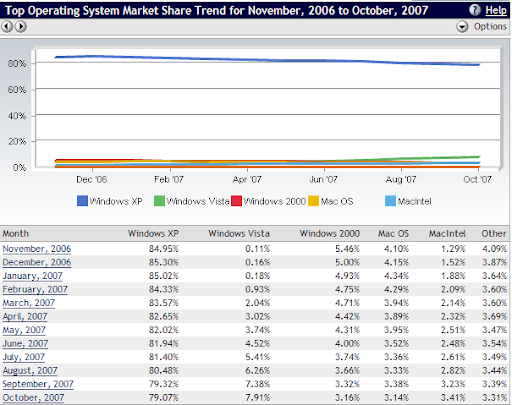Open the July, 2007 link
512x405 pixels.
pos(24,357)
